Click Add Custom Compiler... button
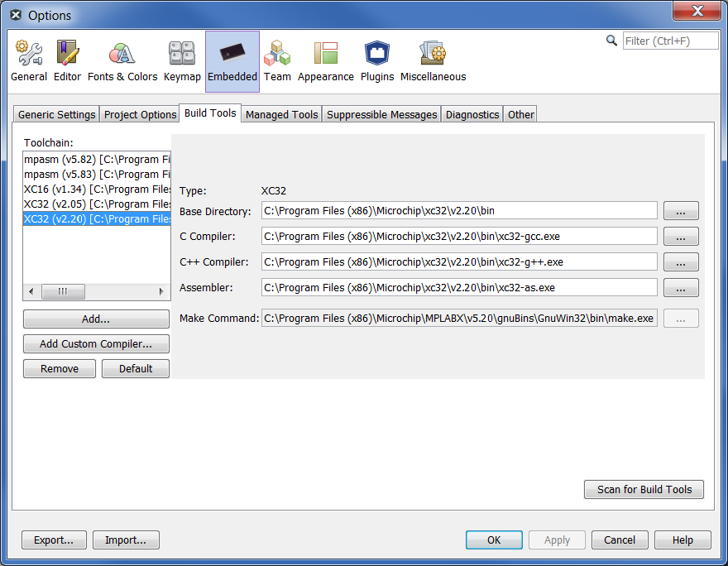728x566 pixels. point(96,343)
